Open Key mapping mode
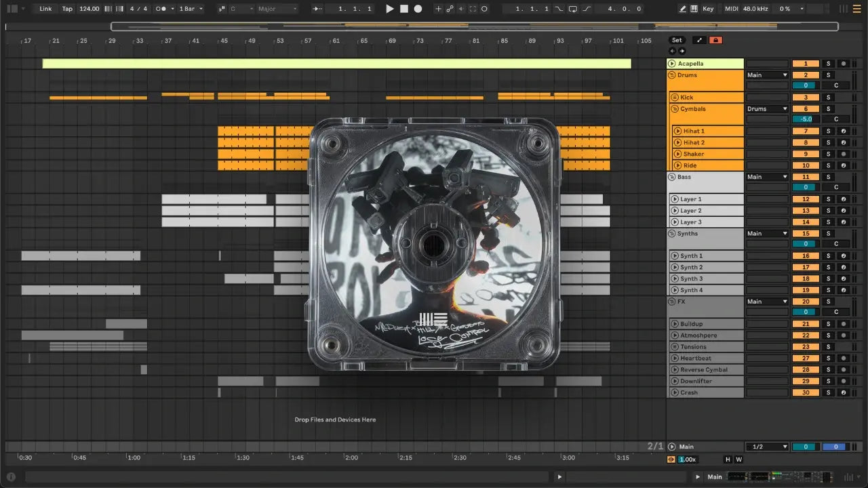This screenshot has height=488, width=868. tap(708, 9)
